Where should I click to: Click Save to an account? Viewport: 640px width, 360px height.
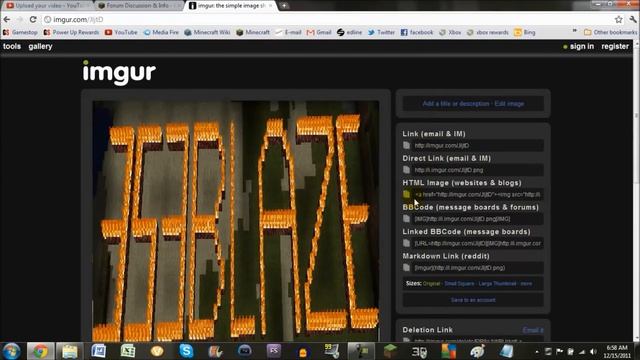pyautogui.click(x=473, y=300)
